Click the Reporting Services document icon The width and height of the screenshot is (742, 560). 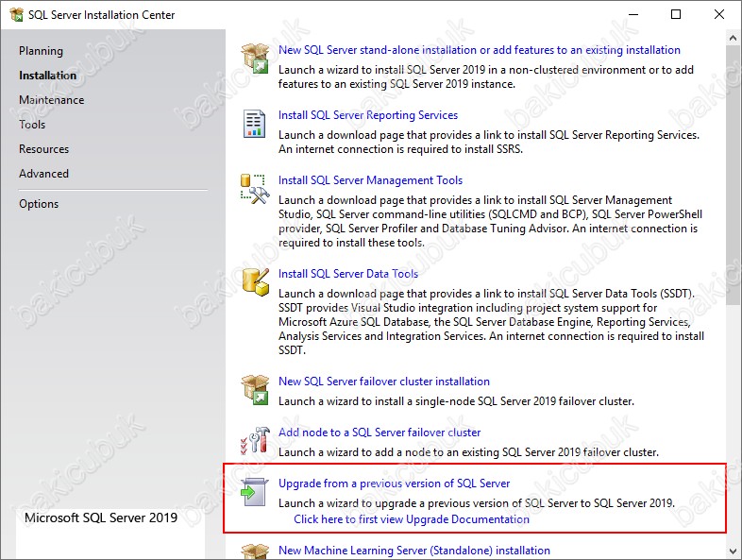coord(254,124)
